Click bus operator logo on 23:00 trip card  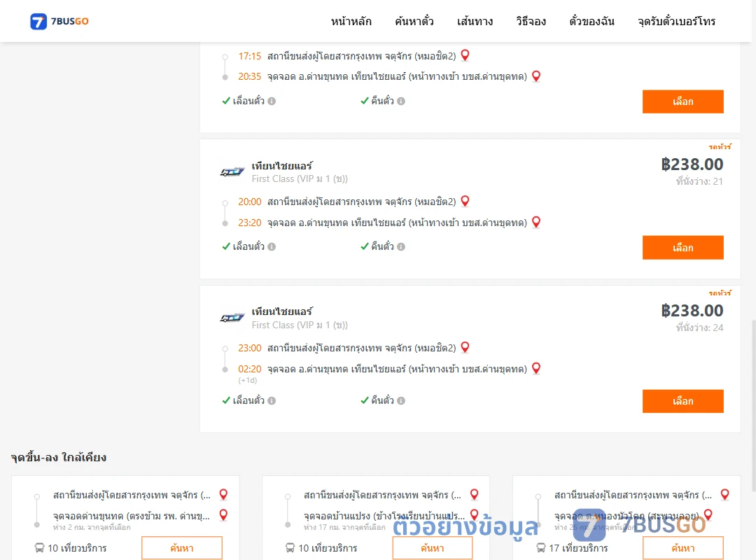coord(232,318)
